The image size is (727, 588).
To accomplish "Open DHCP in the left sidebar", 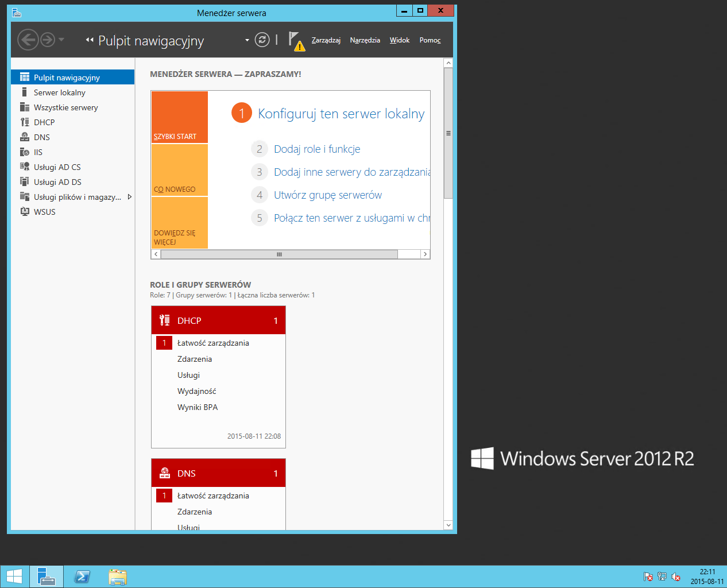I will coord(44,122).
